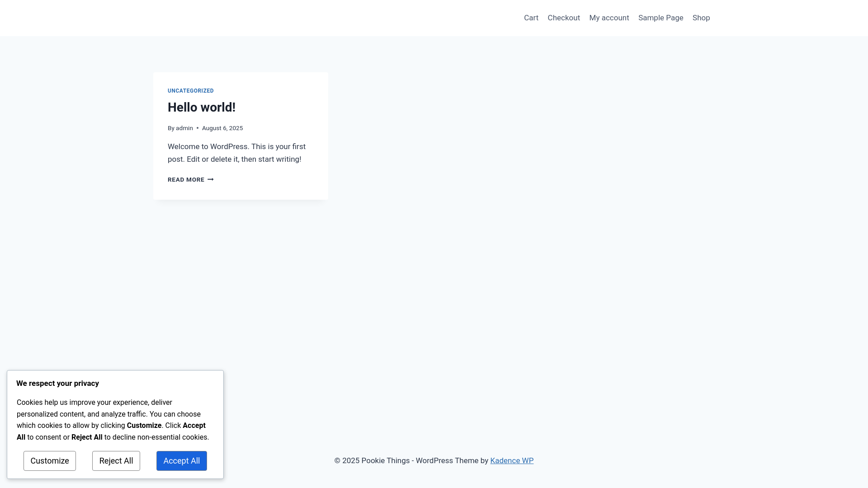Go to the Checkout menu link
This screenshot has width=868, height=488.
click(x=564, y=18)
